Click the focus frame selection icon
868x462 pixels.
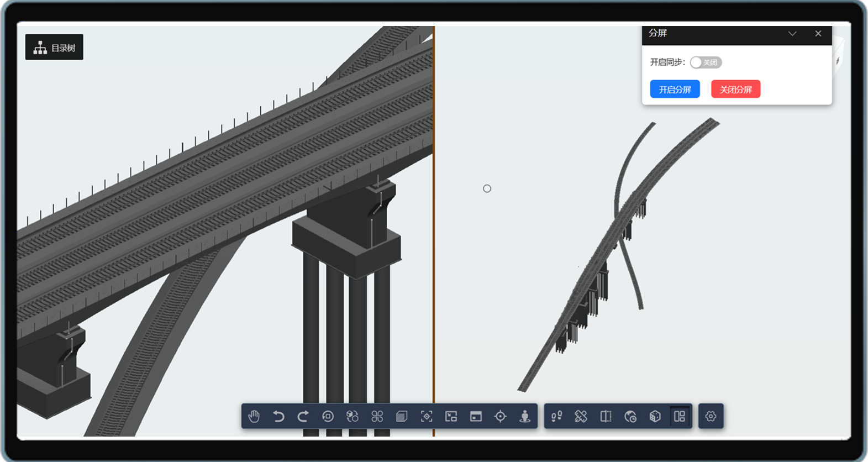pos(427,416)
